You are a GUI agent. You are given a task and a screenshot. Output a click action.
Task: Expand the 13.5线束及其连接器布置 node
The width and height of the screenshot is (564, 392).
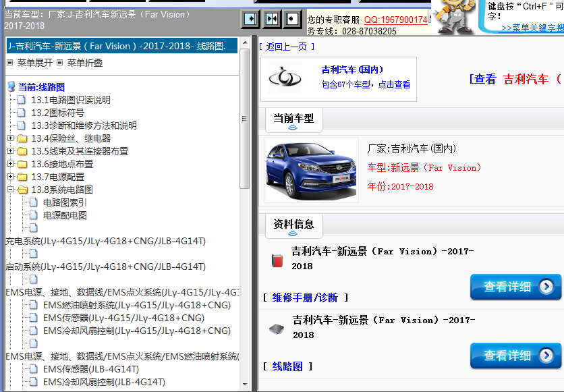point(10,151)
